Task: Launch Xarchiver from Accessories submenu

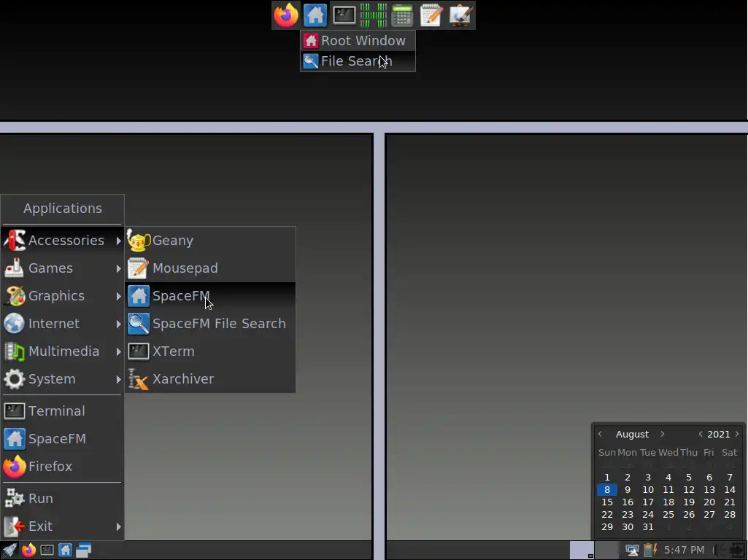Action: [210, 379]
